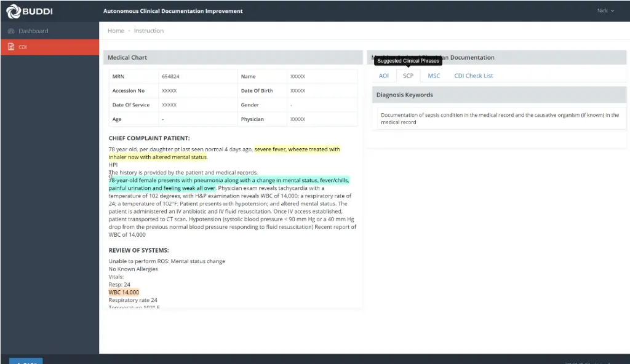Click the Autonomous Clinical Documentation Improvement title
Screen dimensions: 630x364
tap(173, 11)
